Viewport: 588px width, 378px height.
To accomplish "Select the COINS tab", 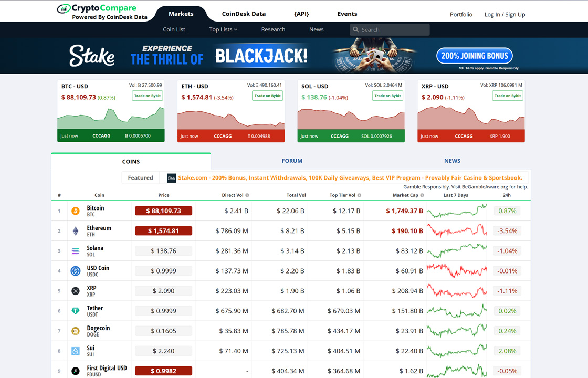I will click(131, 162).
